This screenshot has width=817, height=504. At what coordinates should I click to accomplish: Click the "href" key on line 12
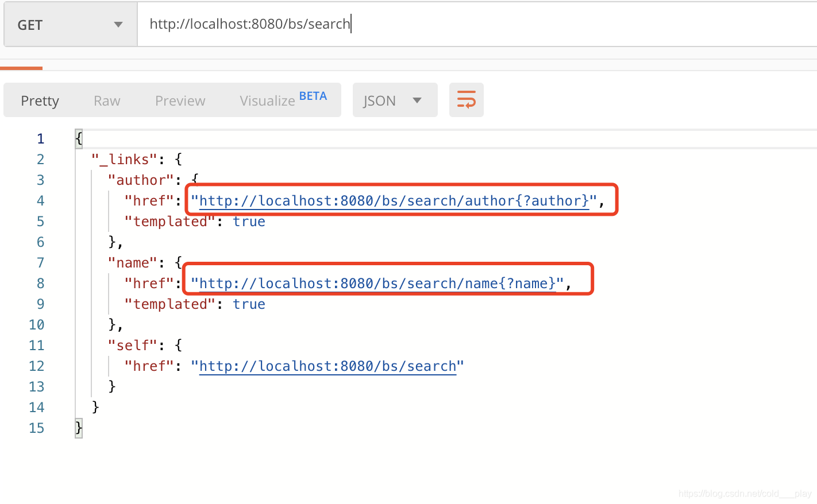[x=149, y=366]
